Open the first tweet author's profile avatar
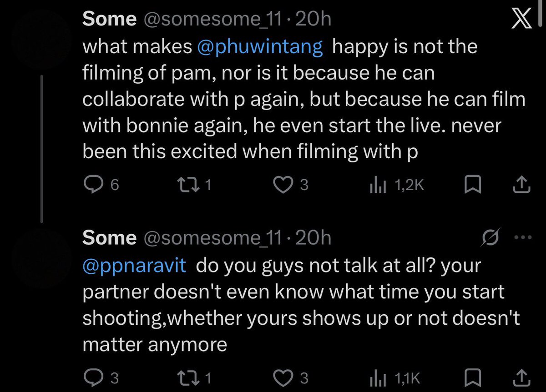The height and width of the screenshot is (392, 546). point(41,36)
